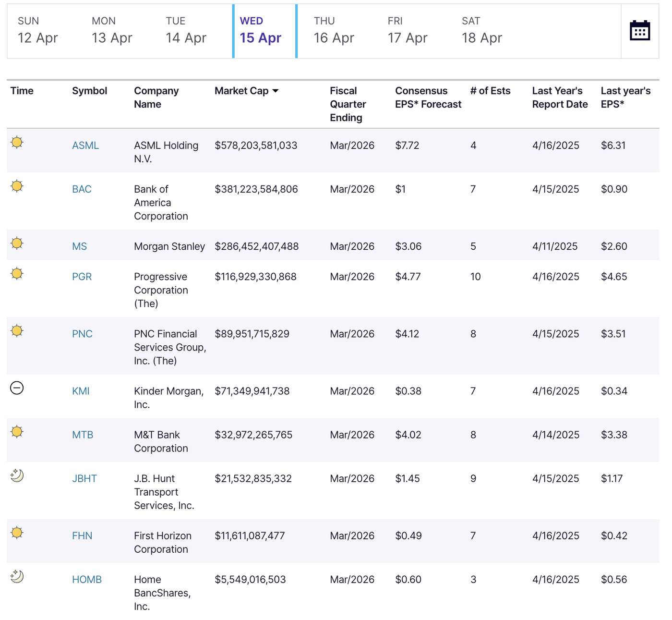
Task: Open the HOMB symbol link
Action: pyautogui.click(x=87, y=580)
